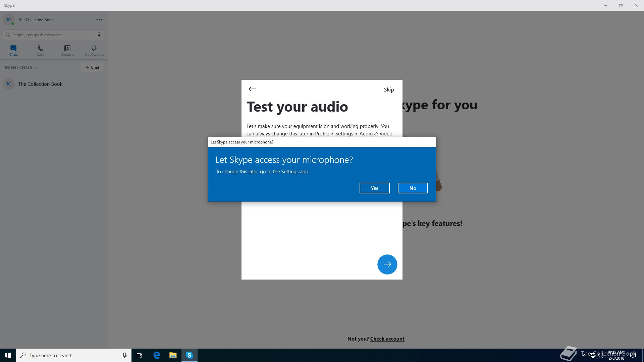The width and height of the screenshot is (644, 362).
Task: Open the Windows Start menu
Action: click(x=8, y=355)
